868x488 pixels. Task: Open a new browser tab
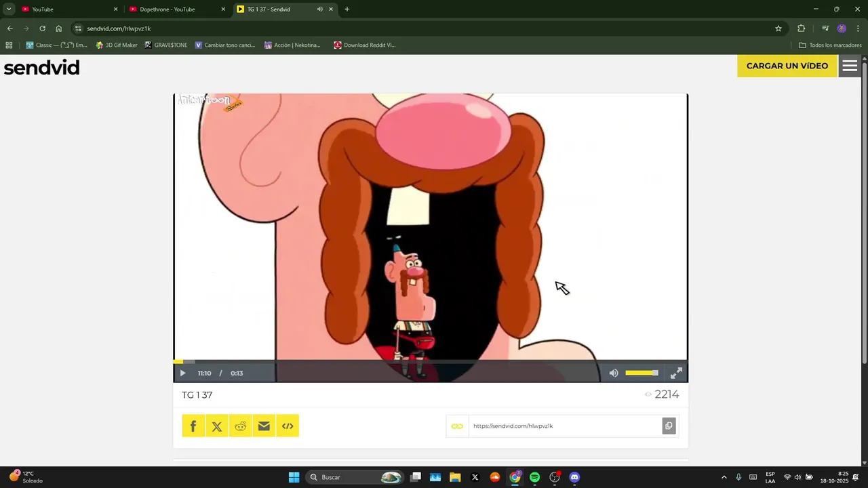pos(347,9)
